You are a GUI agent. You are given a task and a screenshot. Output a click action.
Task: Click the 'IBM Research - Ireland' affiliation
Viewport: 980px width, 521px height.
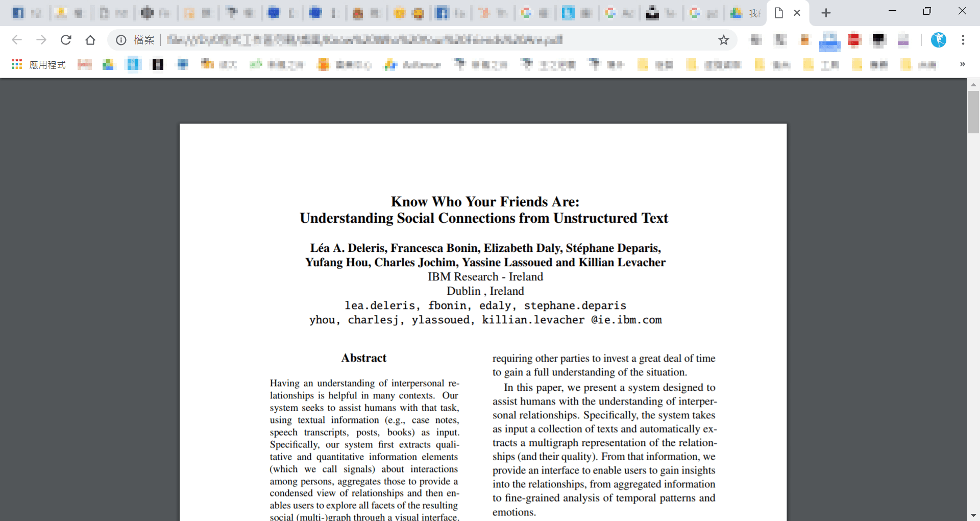[485, 277]
